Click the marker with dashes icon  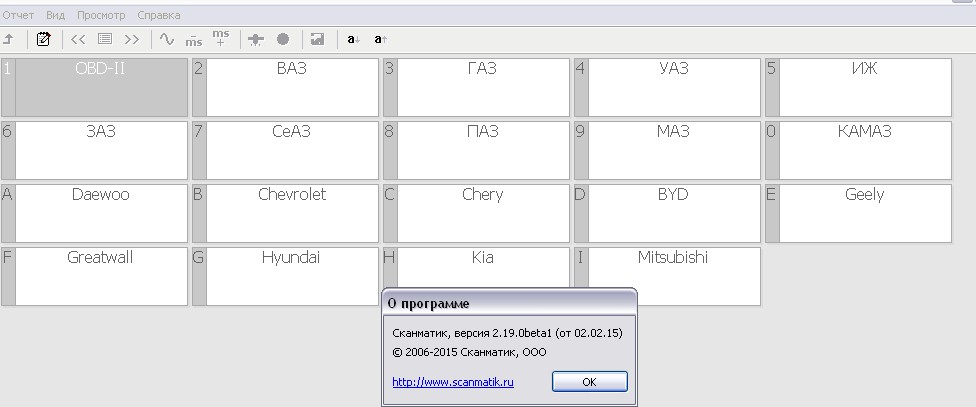click(x=256, y=39)
